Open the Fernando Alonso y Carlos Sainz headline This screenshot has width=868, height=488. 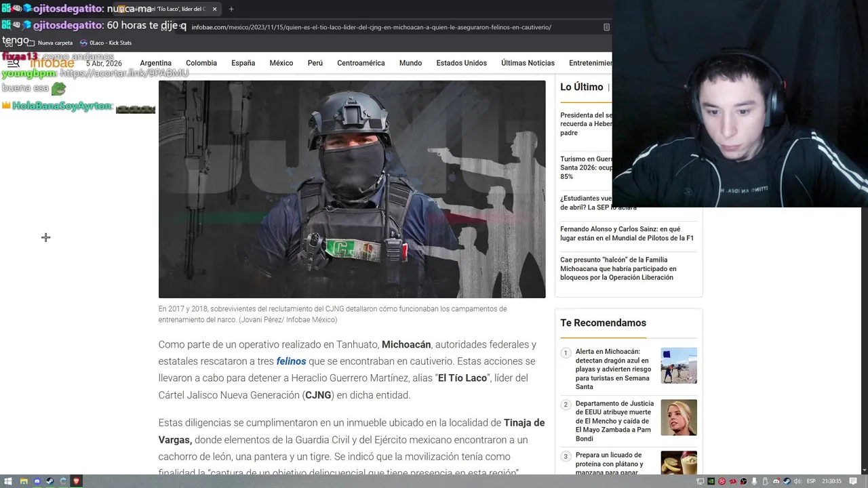click(627, 234)
